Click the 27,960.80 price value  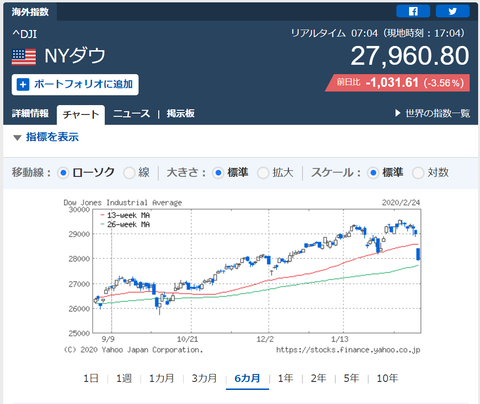410,56
